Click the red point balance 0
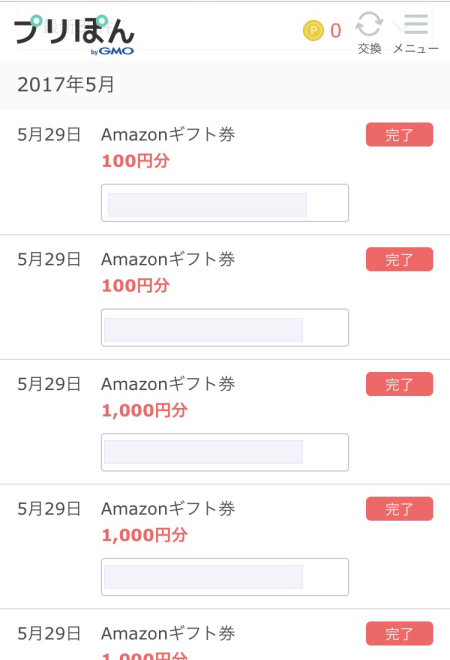Screen dimensions: 450x660 (x=336, y=31)
